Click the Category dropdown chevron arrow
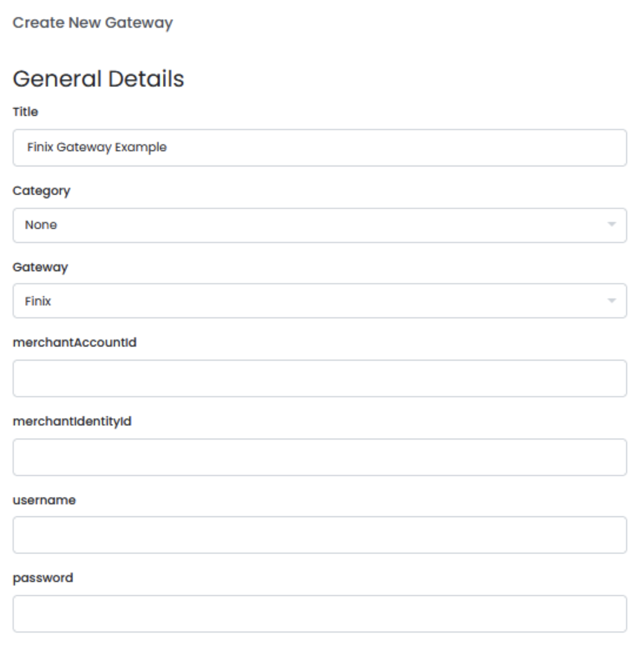 pyautogui.click(x=612, y=223)
